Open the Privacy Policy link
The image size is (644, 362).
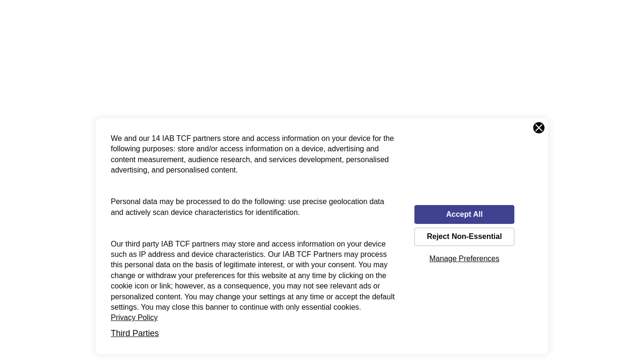[134, 318]
